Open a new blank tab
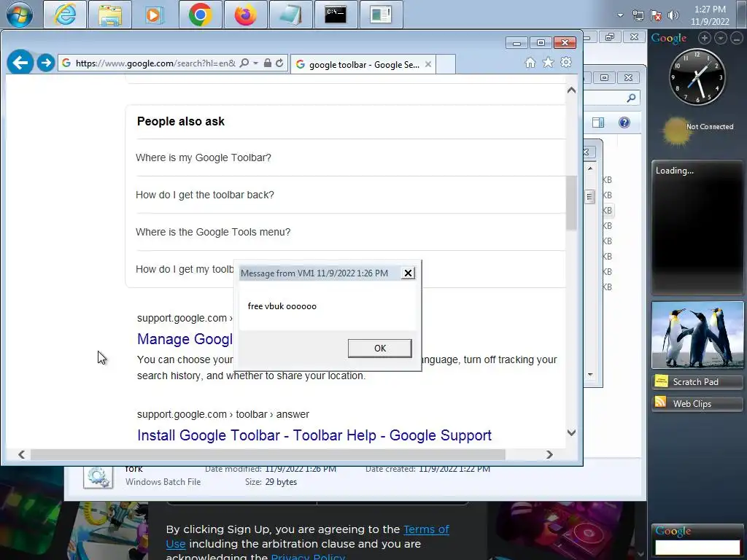The height and width of the screenshot is (560, 747). point(446,64)
